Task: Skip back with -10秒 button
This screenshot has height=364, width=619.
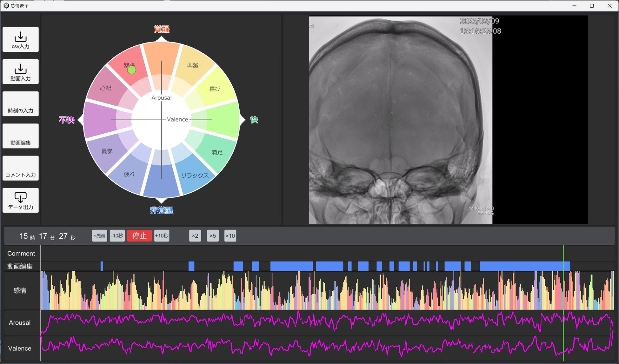Action: tap(117, 236)
